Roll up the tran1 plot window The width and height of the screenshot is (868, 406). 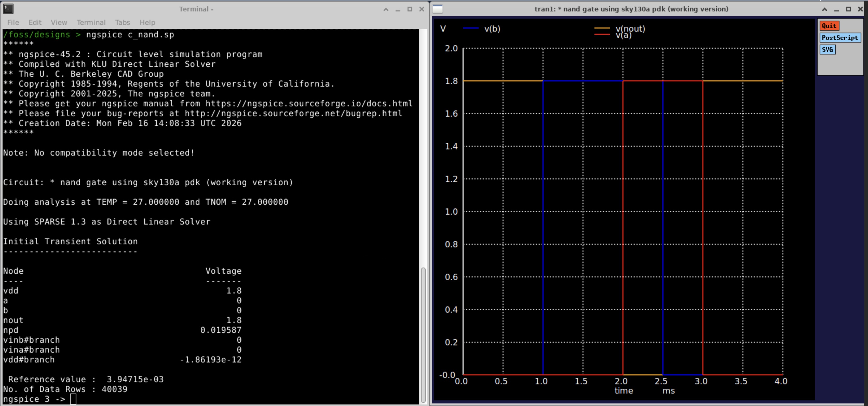pyautogui.click(x=825, y=9)
